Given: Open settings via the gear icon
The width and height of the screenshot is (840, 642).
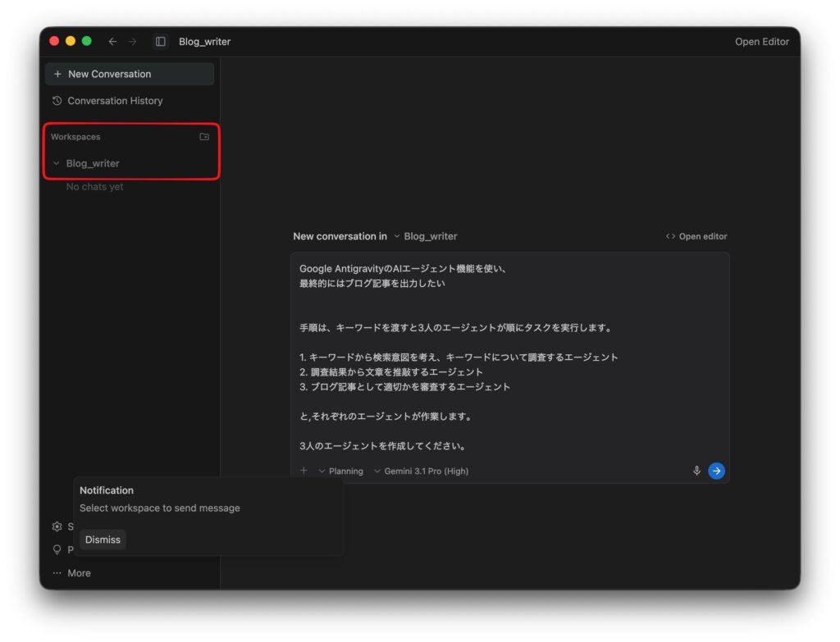Looking at the screenshot, I should click(57, 526).
